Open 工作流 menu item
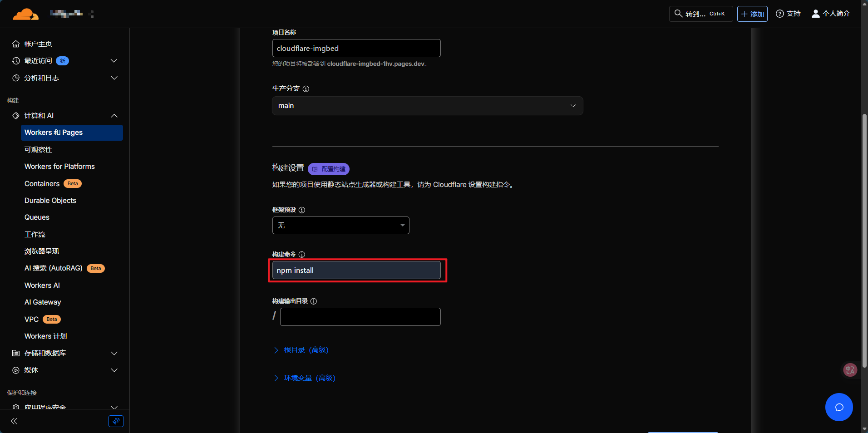Viewport: 868px width, 433px height. point(35,235)
